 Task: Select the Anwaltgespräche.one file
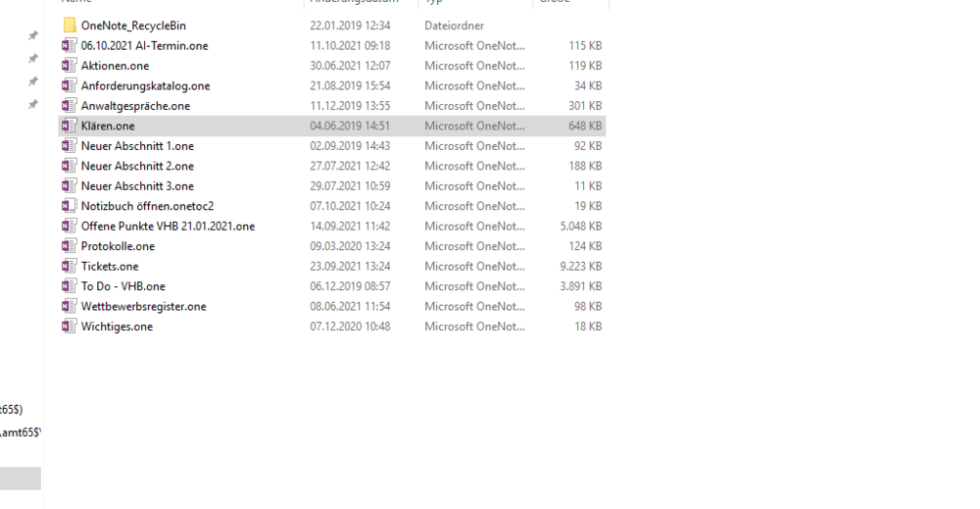[135, 106]
